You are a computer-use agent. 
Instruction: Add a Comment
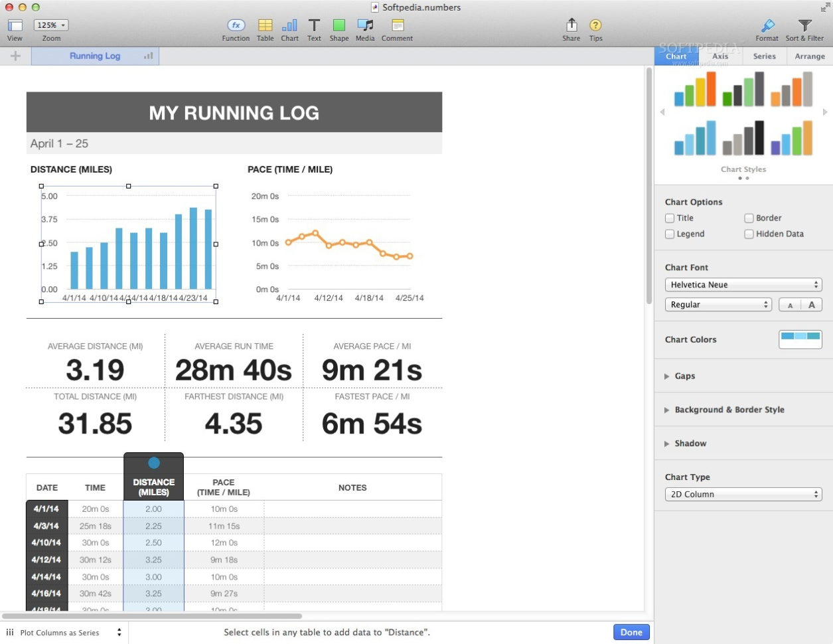pyautogui.click(x=396, y=27)
